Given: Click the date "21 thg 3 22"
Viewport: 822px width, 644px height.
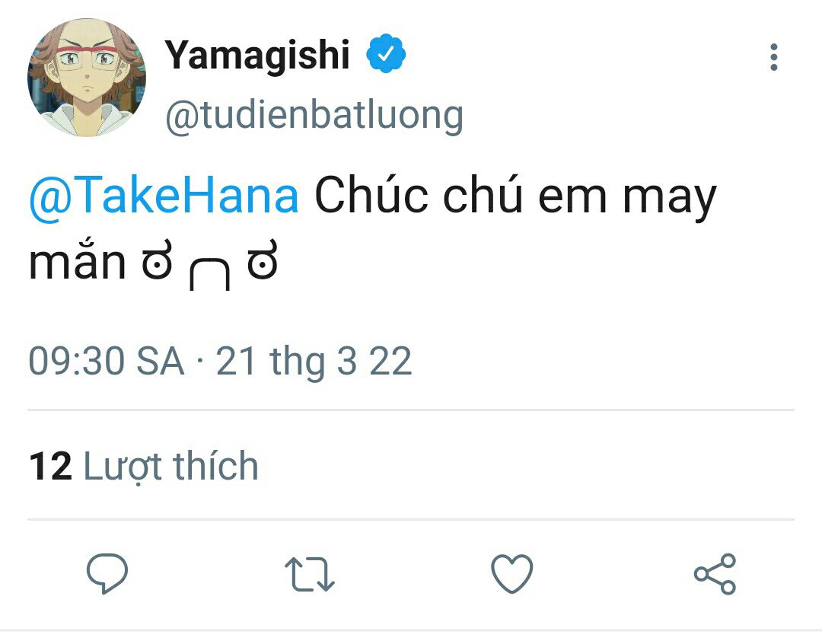Looking at the screenshot, I should click(x=314, y=361).
